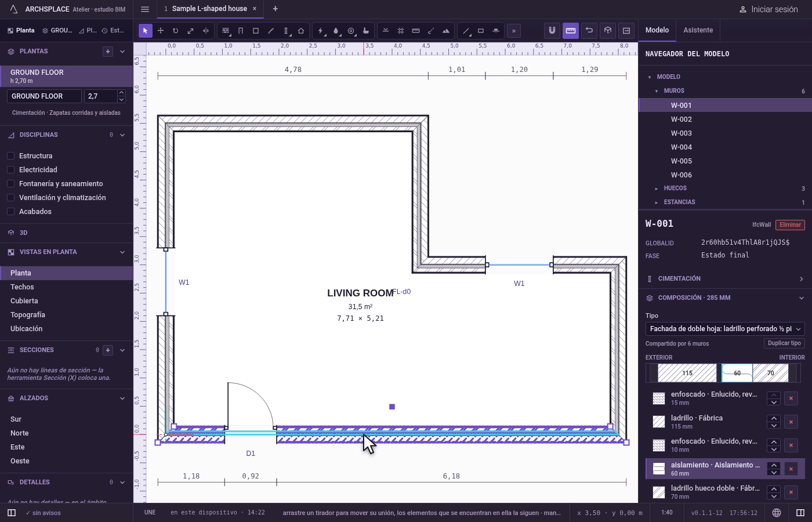Viewport: 812px width, 522px height.
Task: Collapse the ALZADOS panel
Action: click(122, 398)
